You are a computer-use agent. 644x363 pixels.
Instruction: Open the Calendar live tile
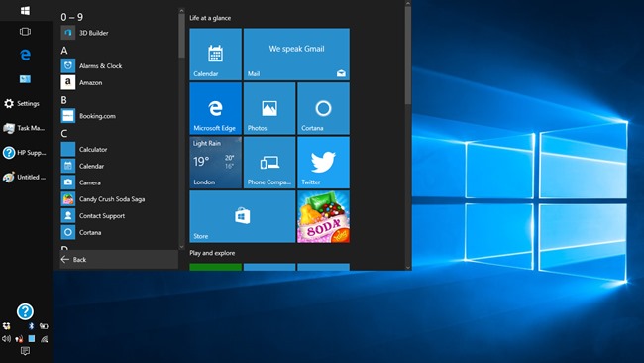[216, 55]
